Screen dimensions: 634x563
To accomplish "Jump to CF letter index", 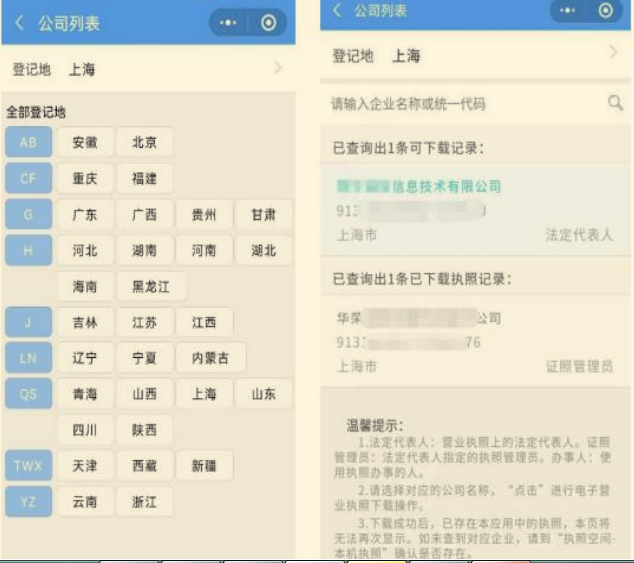I will (28, 178).
